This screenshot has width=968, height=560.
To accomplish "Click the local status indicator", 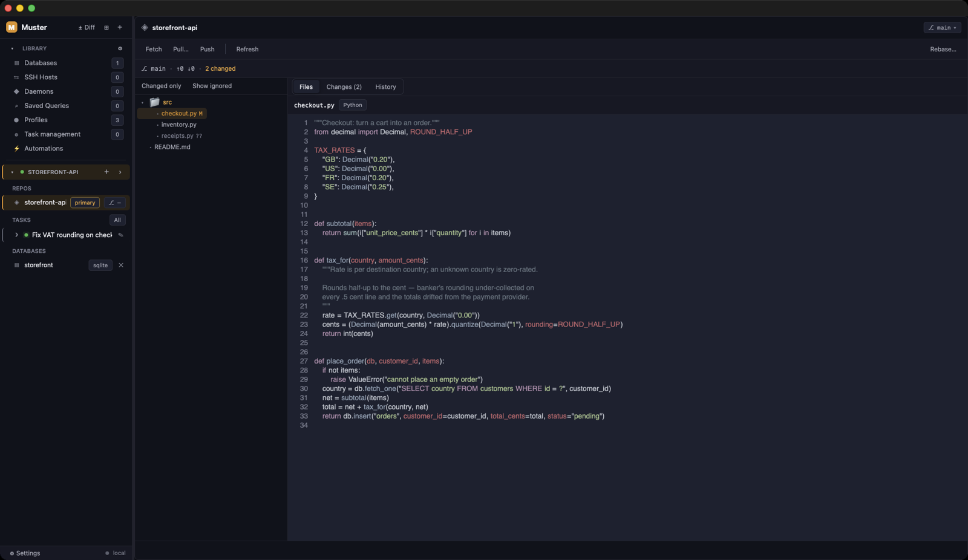I will [x=116, y=553].
